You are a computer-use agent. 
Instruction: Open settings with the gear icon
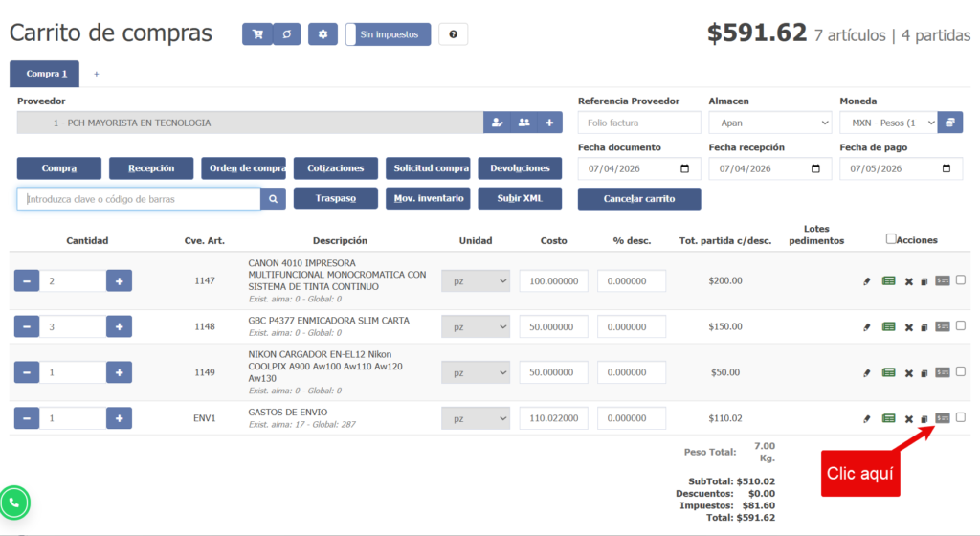point(323,34)
